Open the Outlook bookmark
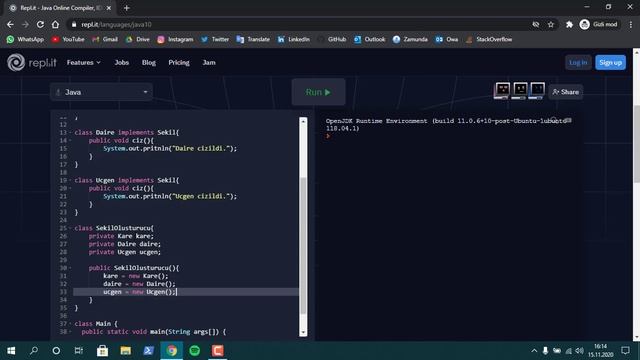Screen dimensions: 640x360 pos(369,39)
